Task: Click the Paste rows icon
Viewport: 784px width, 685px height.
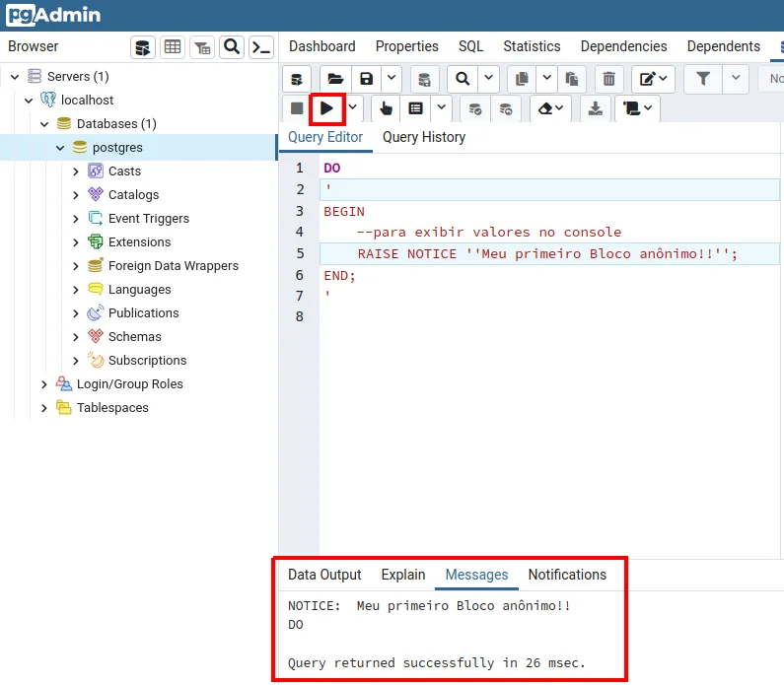Action: [572, 79]
